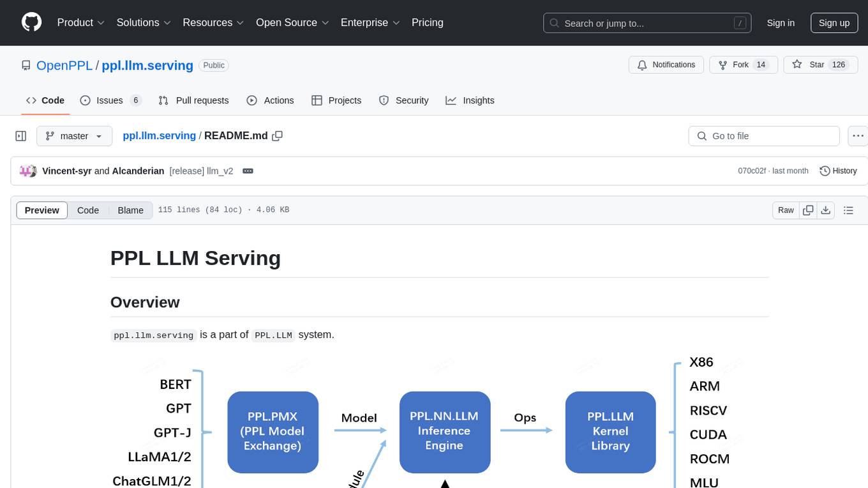The height and width of the screenshot is (488, 868).
Task: Switch to the Actions tab
Action: pos(270,100)
